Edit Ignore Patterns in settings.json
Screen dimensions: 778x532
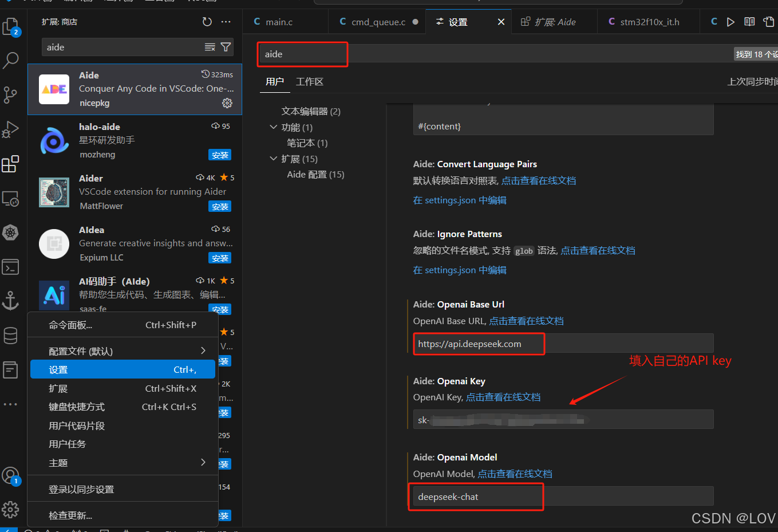[x=460, y=270]
